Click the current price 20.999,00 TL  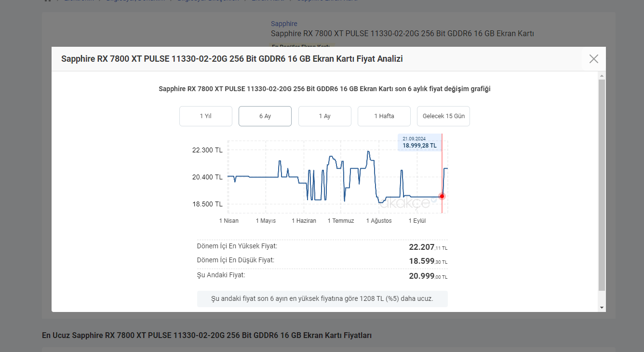pos(428,276)
